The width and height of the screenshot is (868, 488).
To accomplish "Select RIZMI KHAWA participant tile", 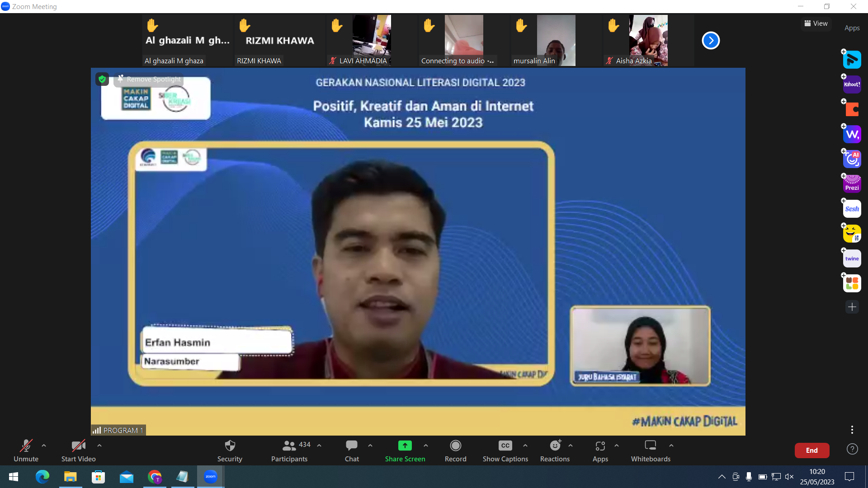I will 280,41.
